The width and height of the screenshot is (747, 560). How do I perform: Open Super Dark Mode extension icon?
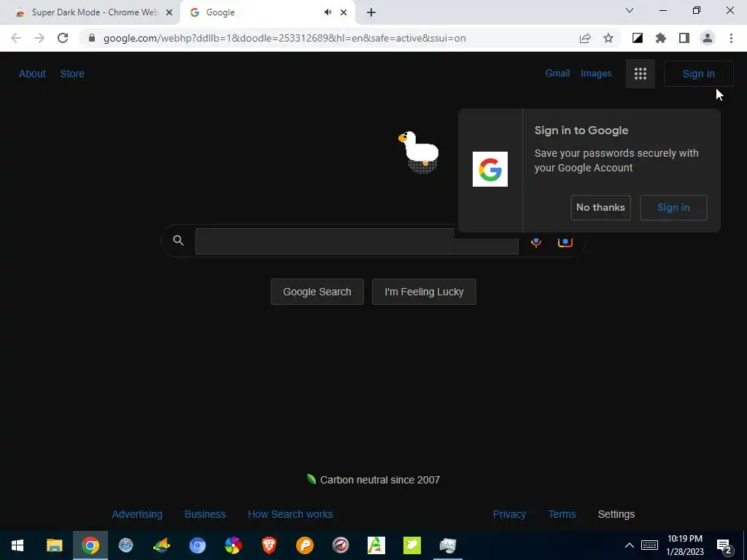[x=638, y=38]
